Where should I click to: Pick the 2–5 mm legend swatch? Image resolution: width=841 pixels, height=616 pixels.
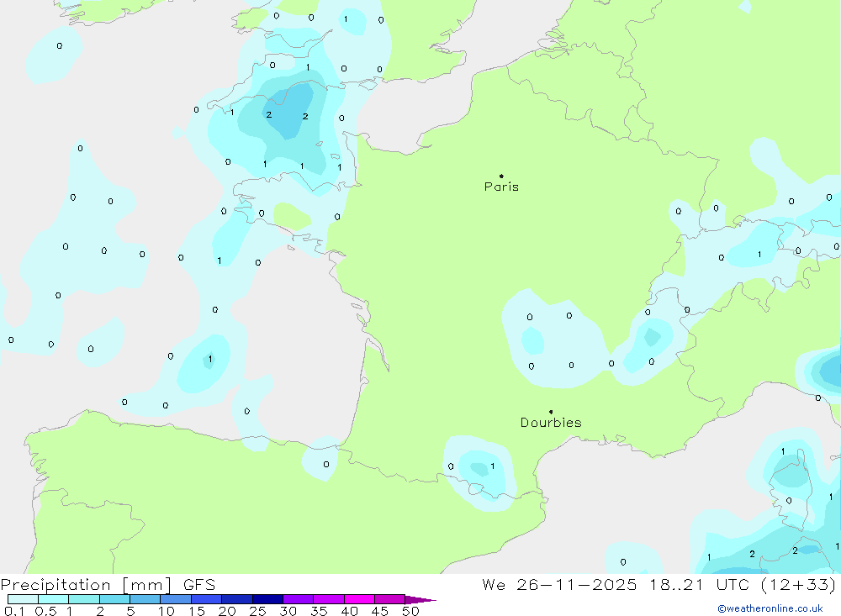click(114, 599)
